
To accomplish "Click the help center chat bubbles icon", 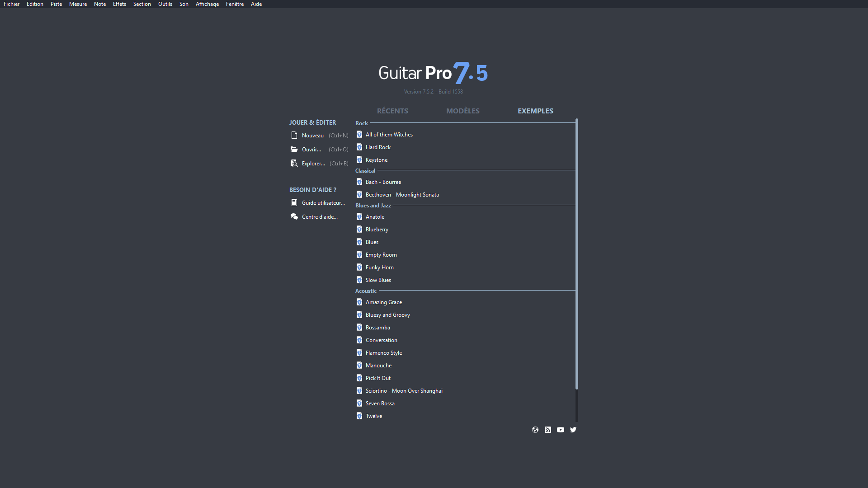I will click(x=294, y=216).
